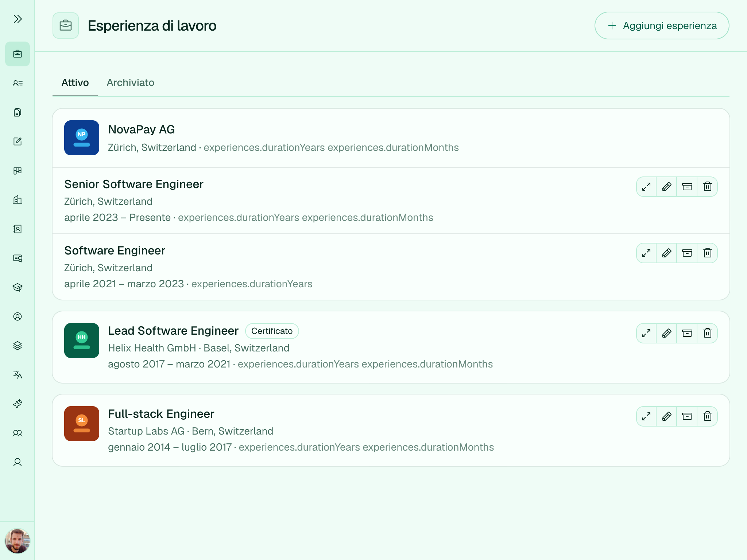Expand the Lead Software Engineer entry
The width and height of the screenshot is (747, 560).
point(646,333)
